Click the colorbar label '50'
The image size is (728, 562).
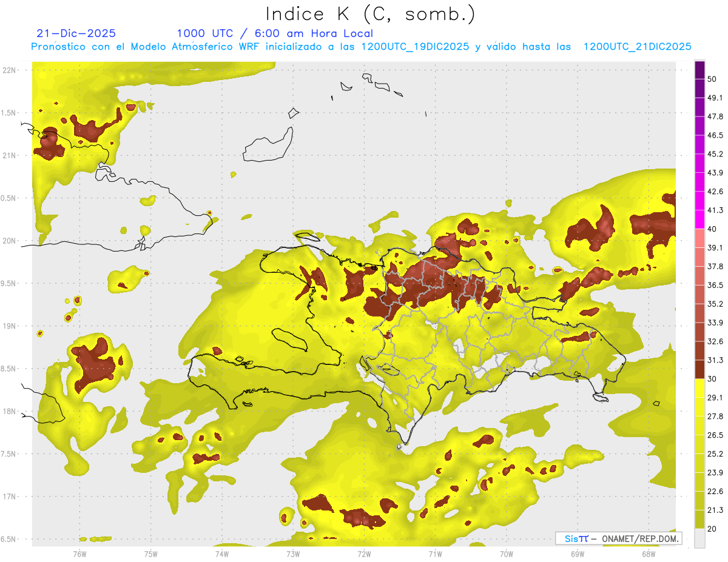[712, 79]
